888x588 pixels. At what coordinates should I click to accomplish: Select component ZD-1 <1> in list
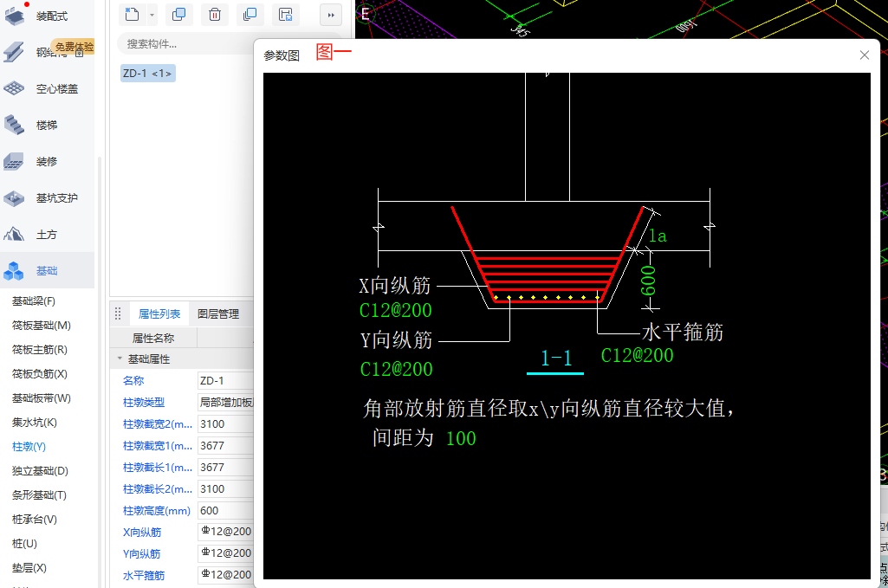(148, 74)
